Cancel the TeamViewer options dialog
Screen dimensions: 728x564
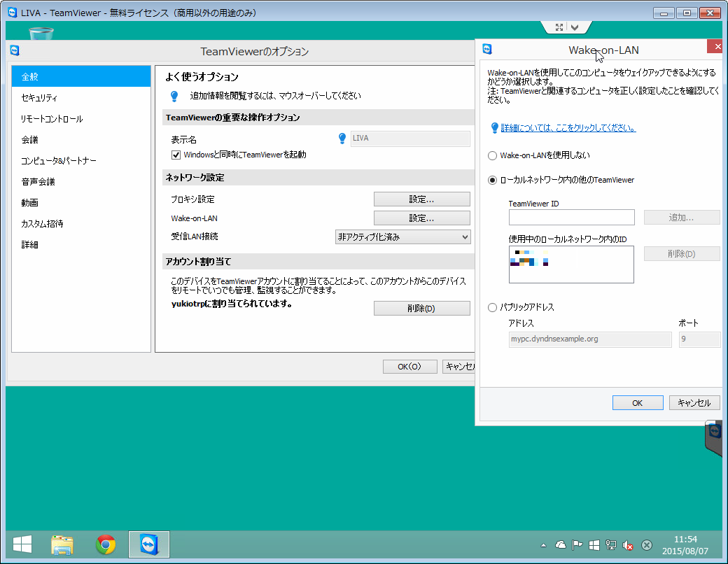[458, 367]
